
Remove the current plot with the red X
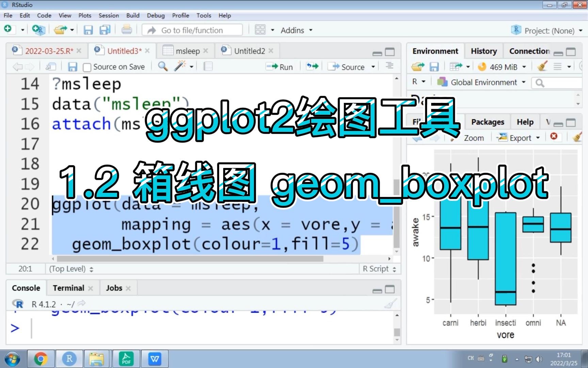click(x=554, y=137)
